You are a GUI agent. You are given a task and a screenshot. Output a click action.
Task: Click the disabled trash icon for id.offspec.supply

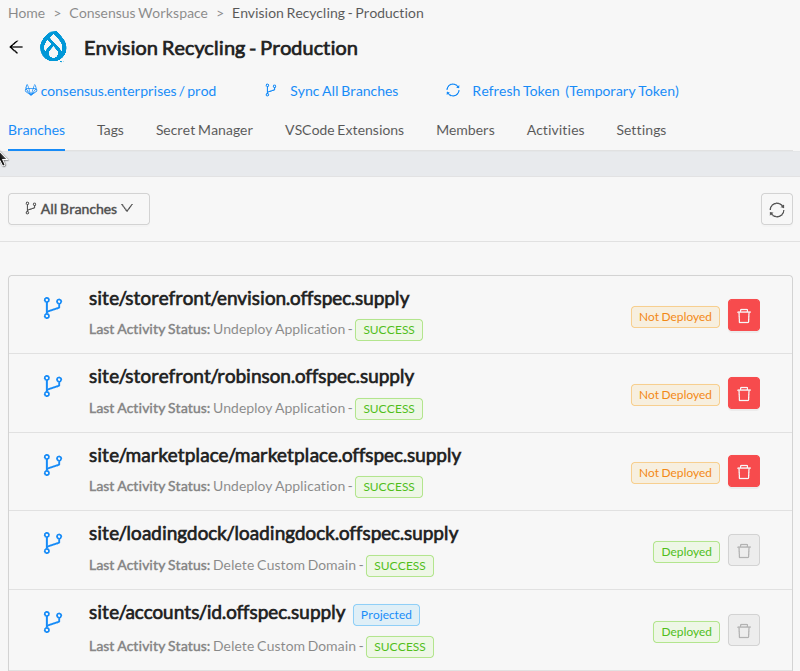coord(744,630)
